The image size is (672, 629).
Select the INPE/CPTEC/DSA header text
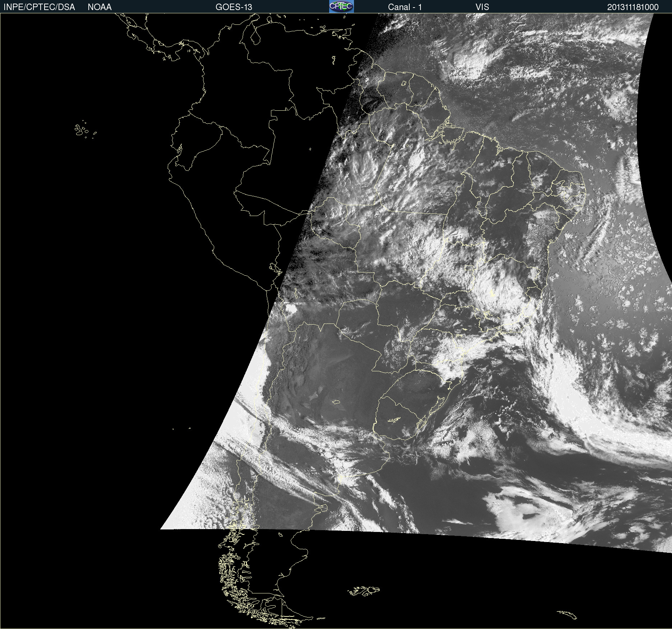click(39, 7)
